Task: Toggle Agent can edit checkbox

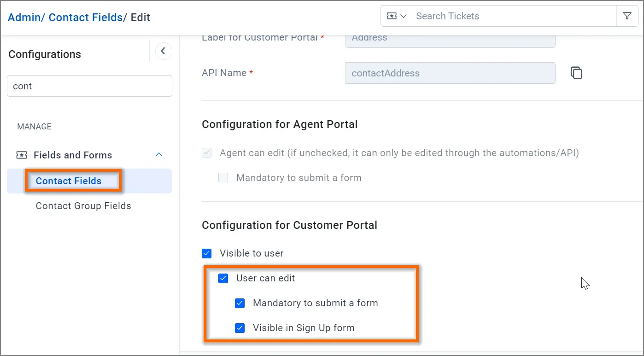Action: pyautogui.click(x=207, y=153)
